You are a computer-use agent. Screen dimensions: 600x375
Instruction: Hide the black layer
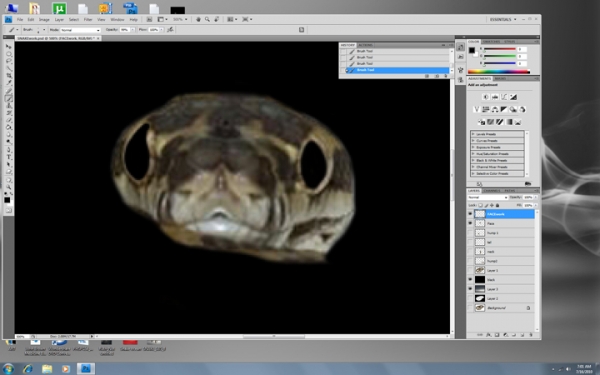pyautogui.click(x=470, y=279)
